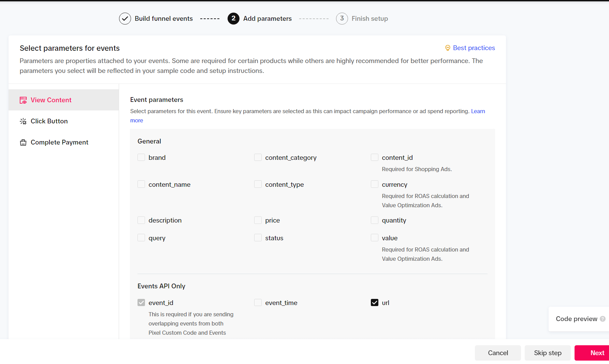The height and width of the screenshot is (364, 609).
Task: Open the Best practices link
Action: [x=474, y=48]
